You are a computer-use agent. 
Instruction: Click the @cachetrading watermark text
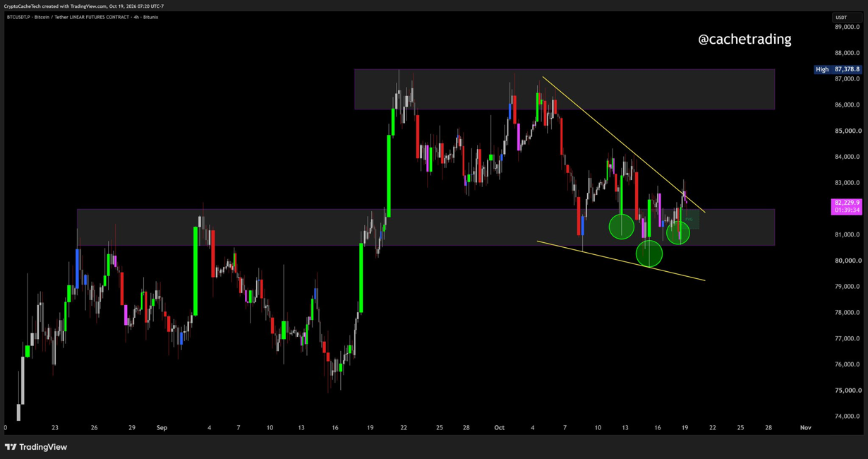745,40
